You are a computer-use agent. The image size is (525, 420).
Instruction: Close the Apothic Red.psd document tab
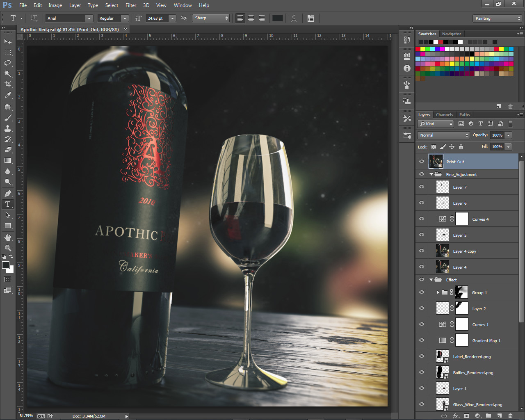[x=126, y=30]
